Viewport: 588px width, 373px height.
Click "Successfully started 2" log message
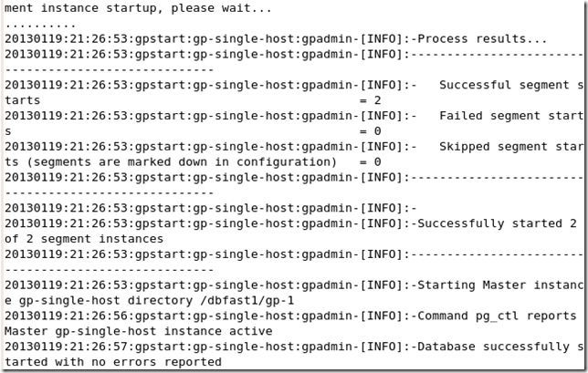tap(497, 223)
